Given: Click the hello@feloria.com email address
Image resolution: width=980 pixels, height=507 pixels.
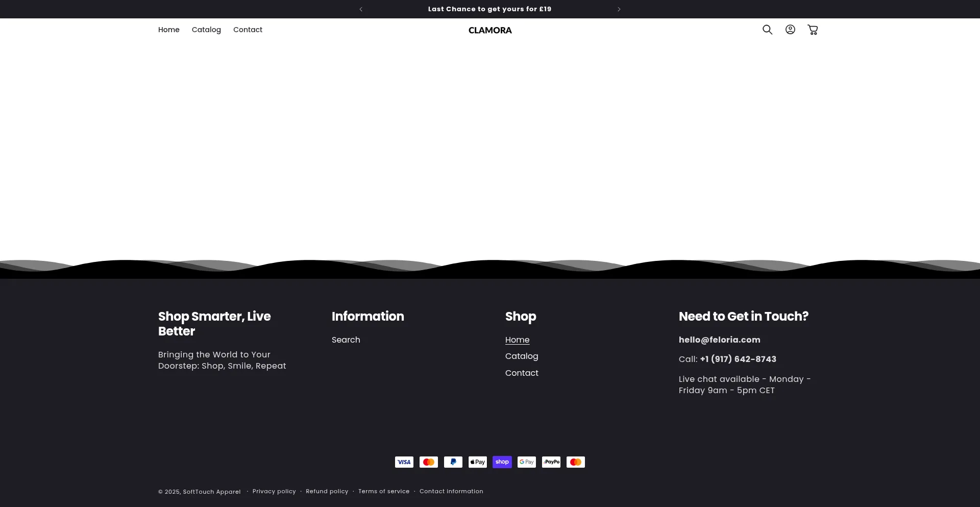Looking at the screenshot, I should tap(719, 340).
